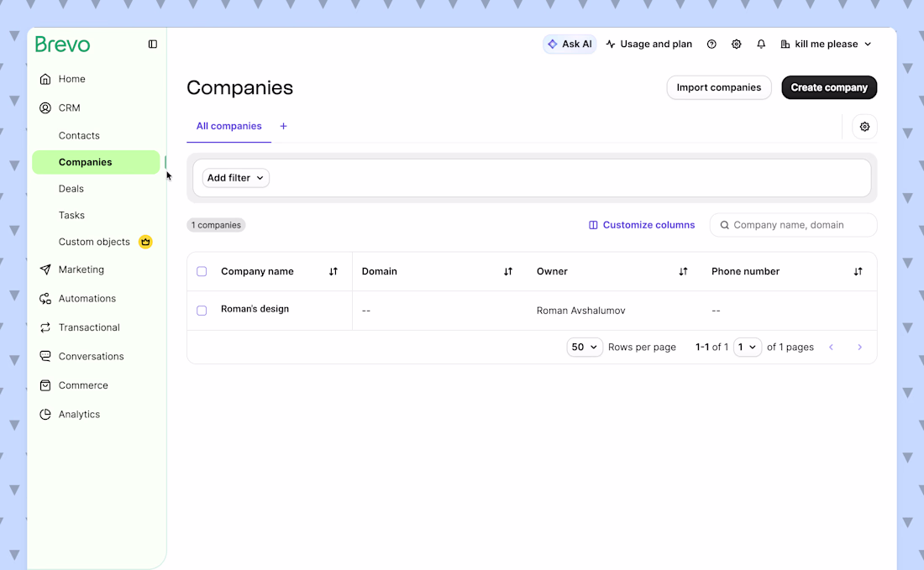
Task: Open Transactional in the sidebar
Action: pyautogui.click(x=89, y=327)
